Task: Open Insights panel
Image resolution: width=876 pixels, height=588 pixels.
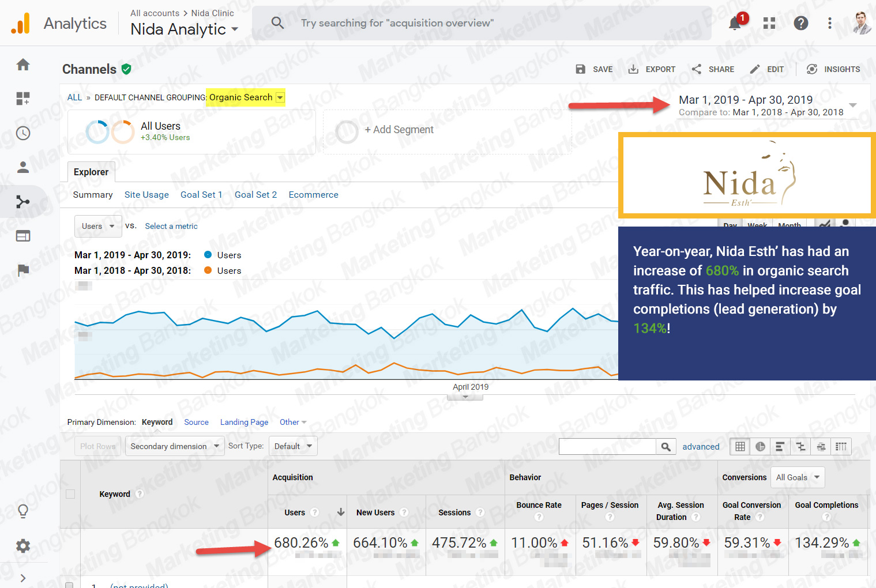Action: coord(833,69)
